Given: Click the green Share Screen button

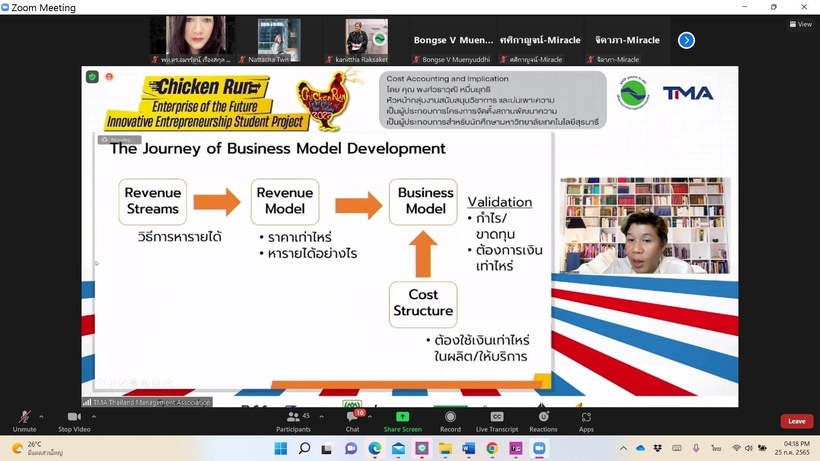Looking at the screenshot, I should [x=402, y=421].
